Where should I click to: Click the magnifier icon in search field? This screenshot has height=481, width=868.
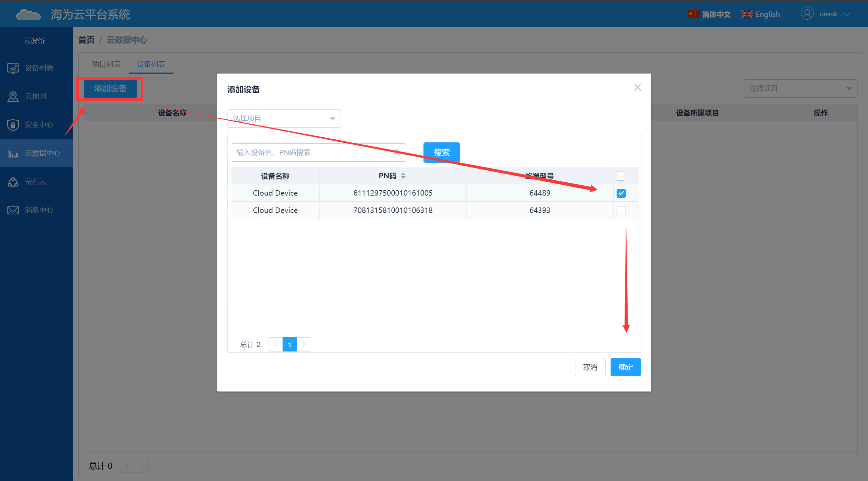[397, 152]
